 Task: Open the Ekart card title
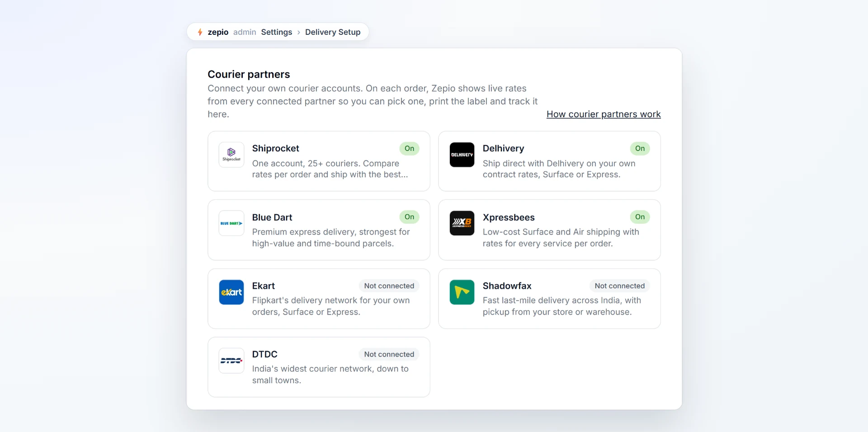264,286
